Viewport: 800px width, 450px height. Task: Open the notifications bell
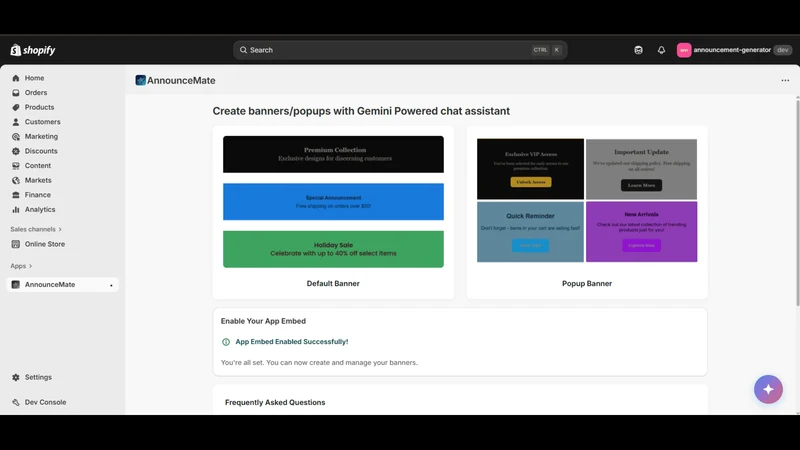(661, 50)
